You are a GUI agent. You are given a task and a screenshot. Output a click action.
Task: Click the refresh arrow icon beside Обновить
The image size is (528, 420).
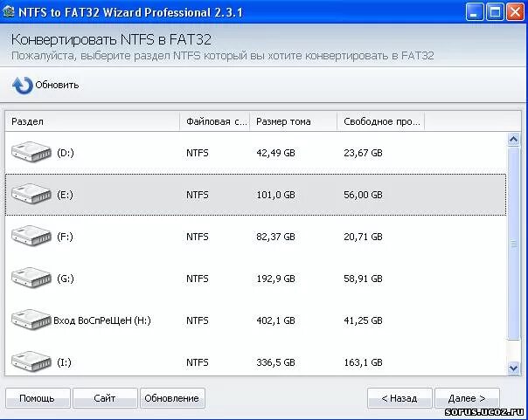pyautogui.click(x=23, y=86)
